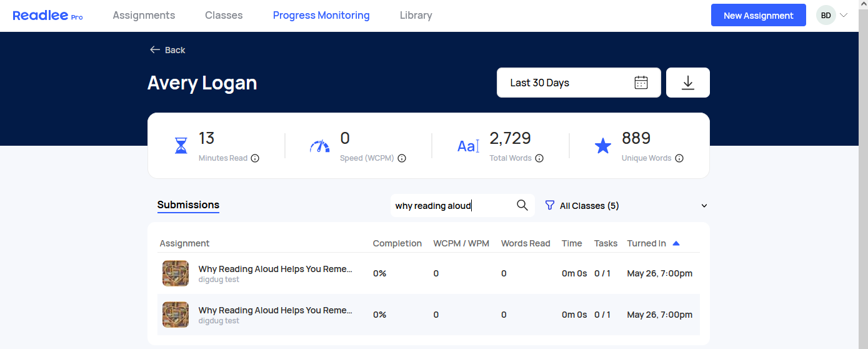
Task: Switch to Progress Monitoring tab
Action: point(321,16)
